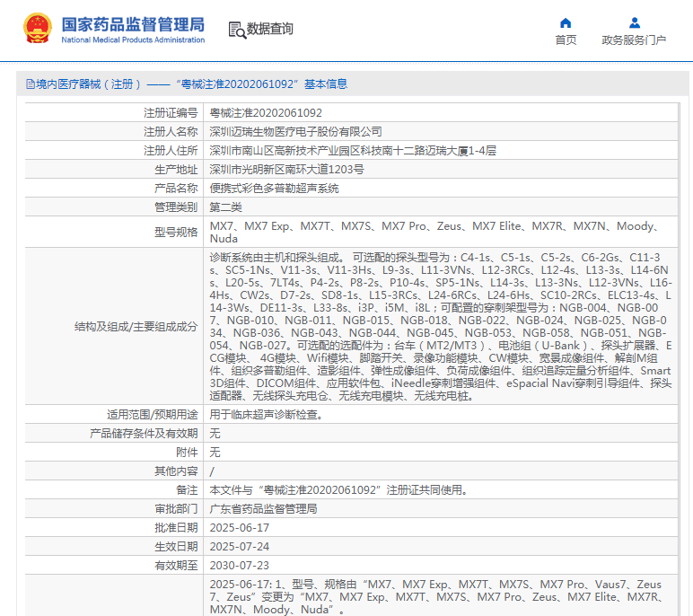The image size is (693, 616).
Task: Click product name 便携式彩色多普勒超声系统
Action: [274, 189]
